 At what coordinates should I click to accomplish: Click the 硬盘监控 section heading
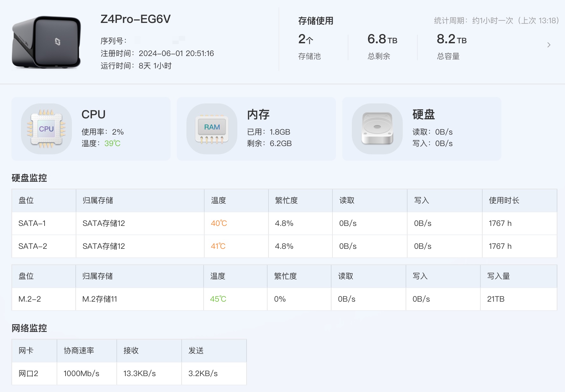[x=29, y=178]
